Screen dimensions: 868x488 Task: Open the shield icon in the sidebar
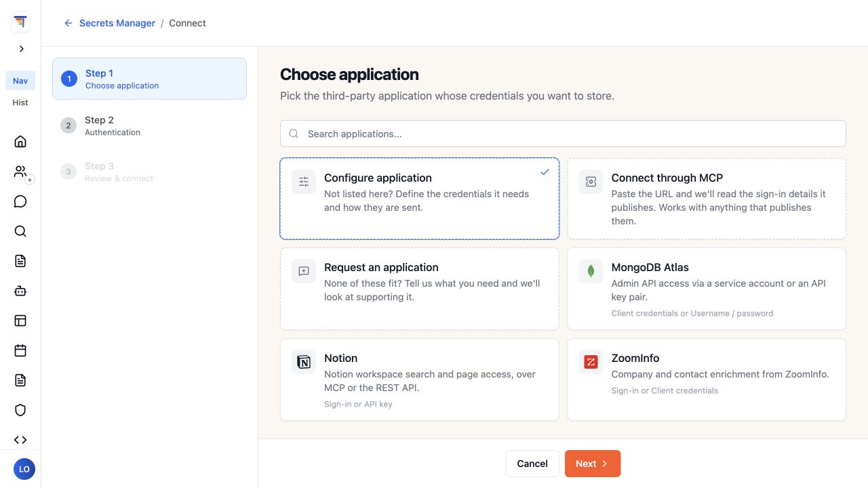pos(20,410)
